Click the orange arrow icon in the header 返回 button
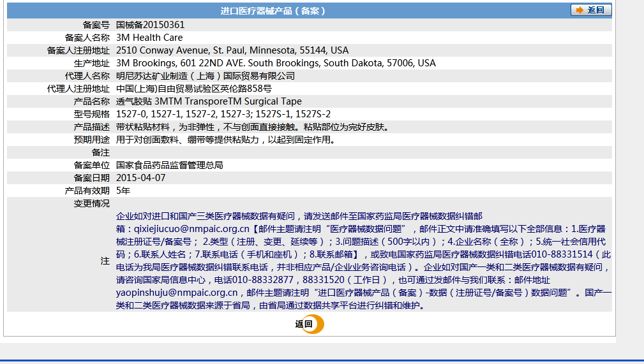The height and width of the screenshot is (364, 644). (580, 10)
